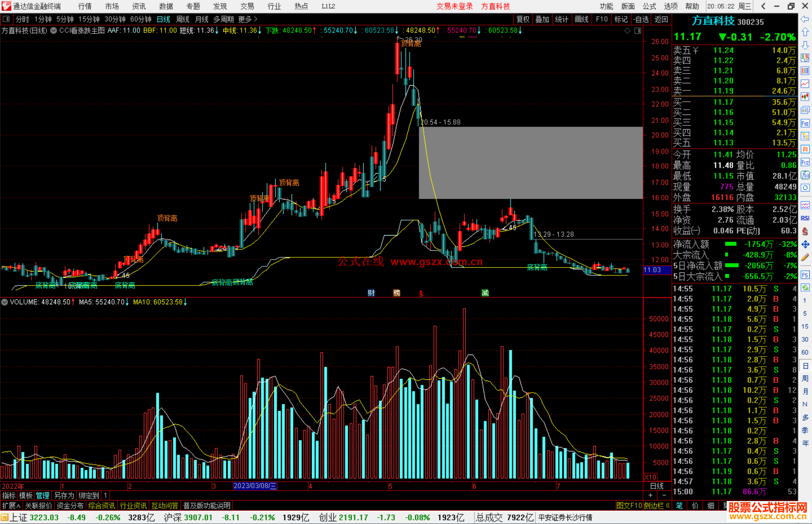
Task: Click the 复权 button
Action: click(523, 19)
